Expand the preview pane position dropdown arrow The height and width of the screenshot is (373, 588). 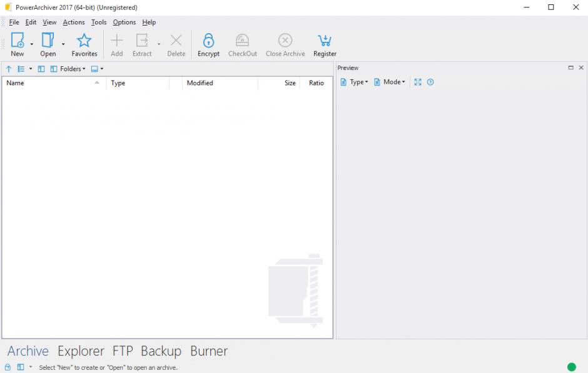click(x=102, y=69)
